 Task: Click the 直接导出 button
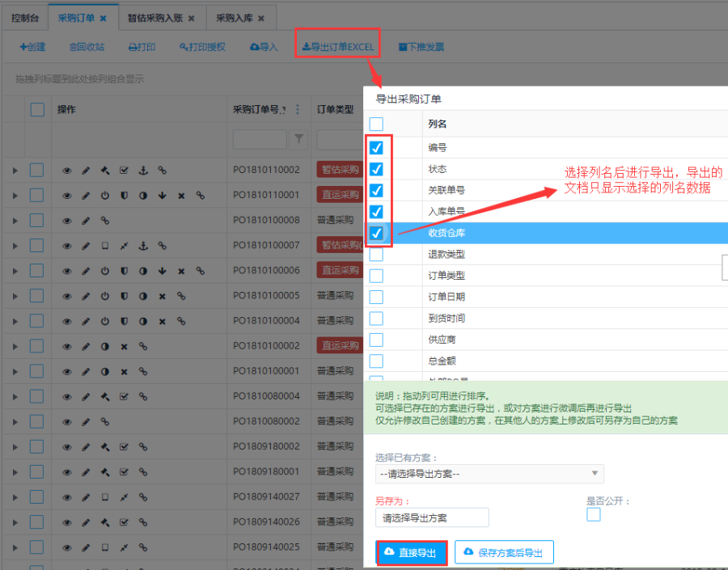point(412,553)
